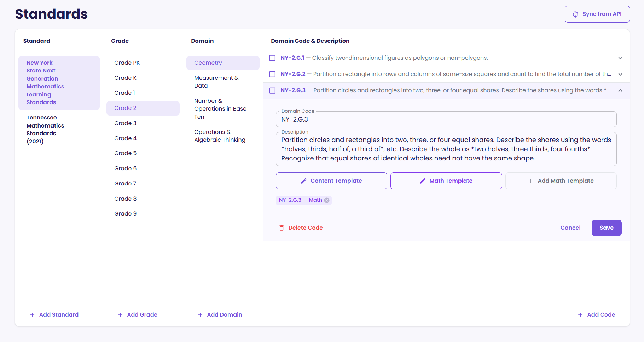Click in the Description text area
Image resolution: width=644 pixels, height=342 pixels.
[446, 149]
